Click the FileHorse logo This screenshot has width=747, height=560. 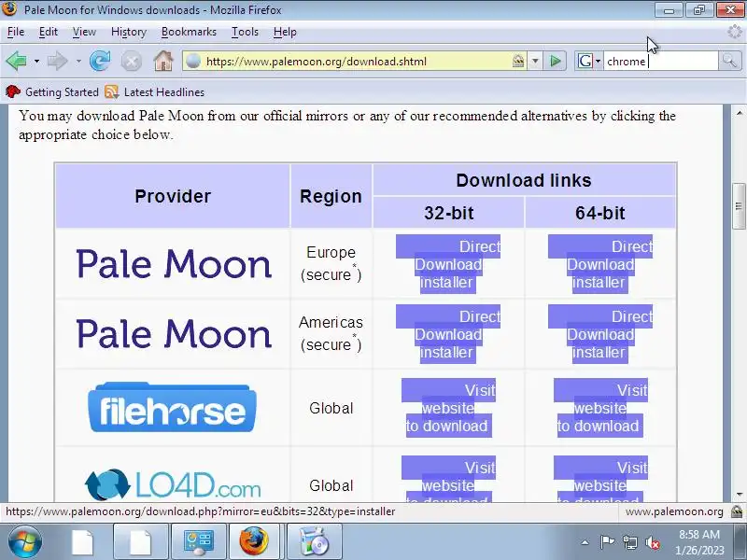click(172, 408)
